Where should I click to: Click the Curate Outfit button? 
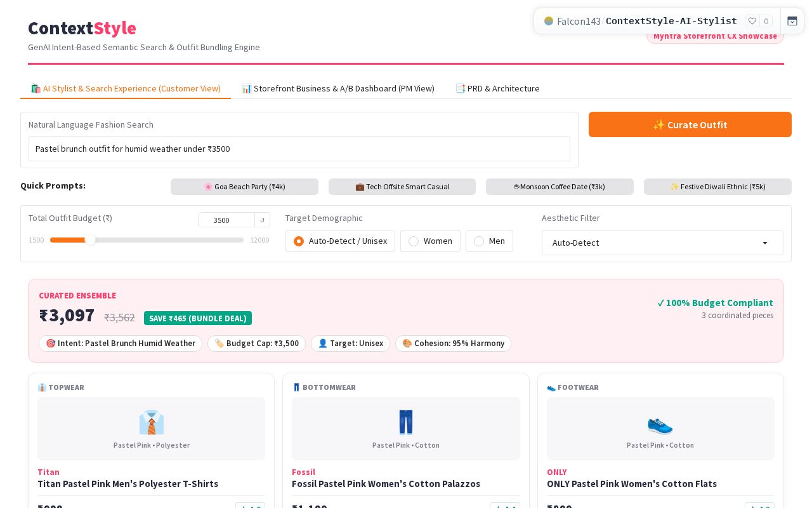coord(690,124)
